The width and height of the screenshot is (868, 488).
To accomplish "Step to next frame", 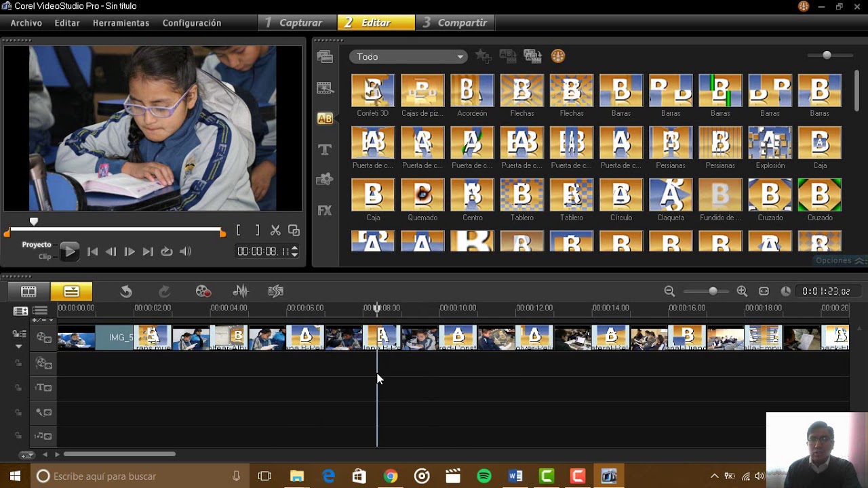I will point(130,251).
